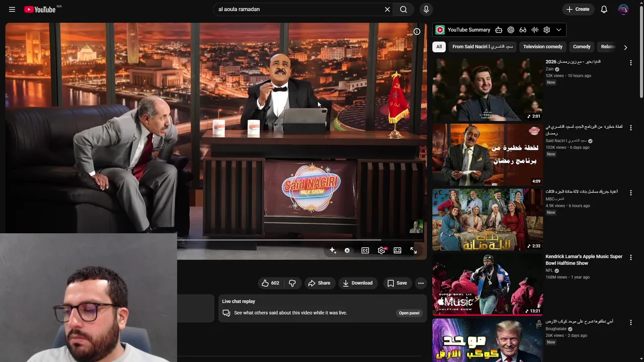
Task: Open the notifications bell
Action: [x=604, y=10]
